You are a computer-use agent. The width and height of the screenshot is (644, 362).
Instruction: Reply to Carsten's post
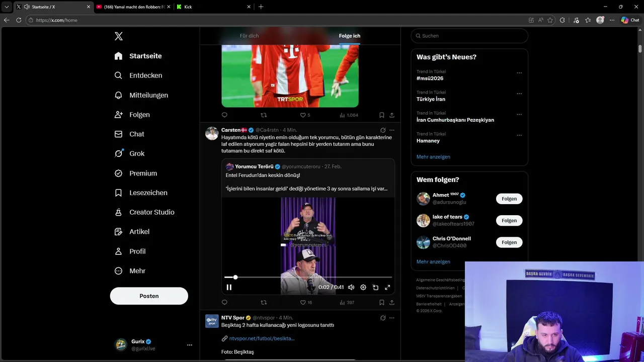[x=224, y=303]
